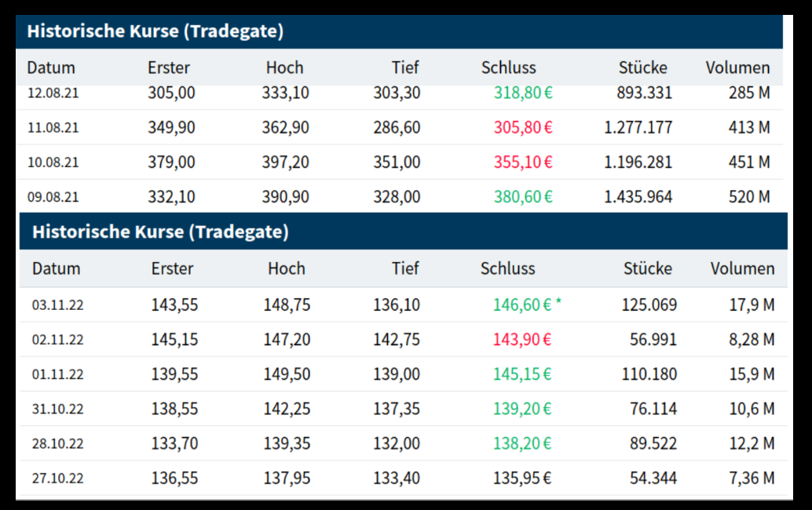The width and height of the screenshot is (812, 510).
Task: Click the 520 M volume for 09.08.21
Action: 749,197
